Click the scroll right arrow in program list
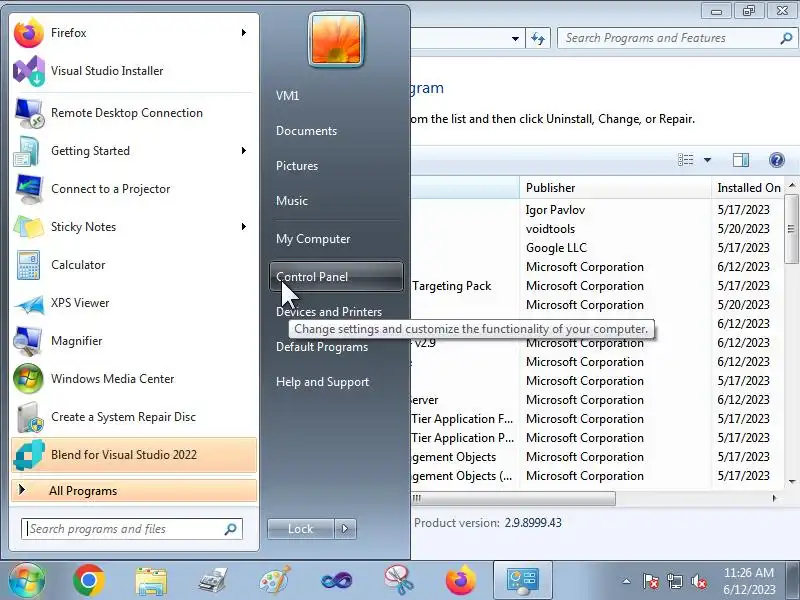The height and width of the screenshot is (600, 800). [x=774, y=498]
